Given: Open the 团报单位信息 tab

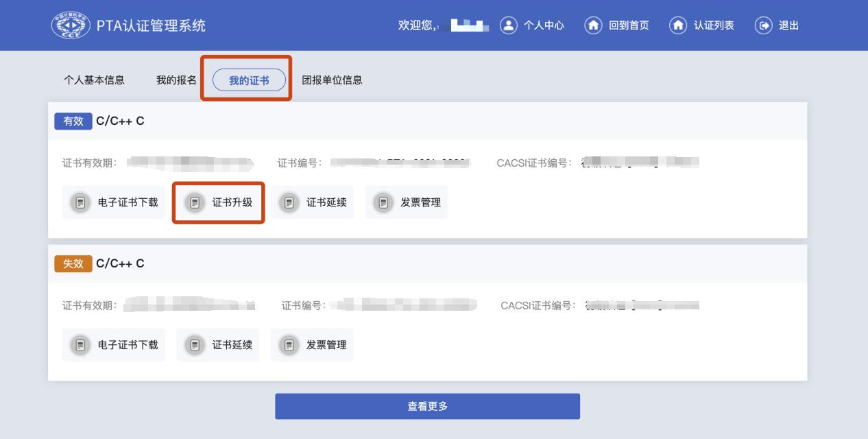Looking at the screenshot, I should coord(332,80).
